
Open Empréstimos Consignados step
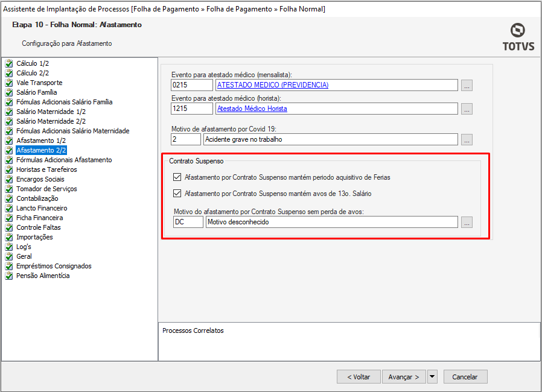[x=54, y=267]
